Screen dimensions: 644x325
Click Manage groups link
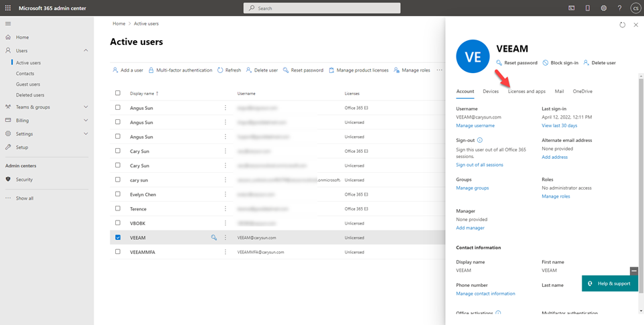pos(473,188)
